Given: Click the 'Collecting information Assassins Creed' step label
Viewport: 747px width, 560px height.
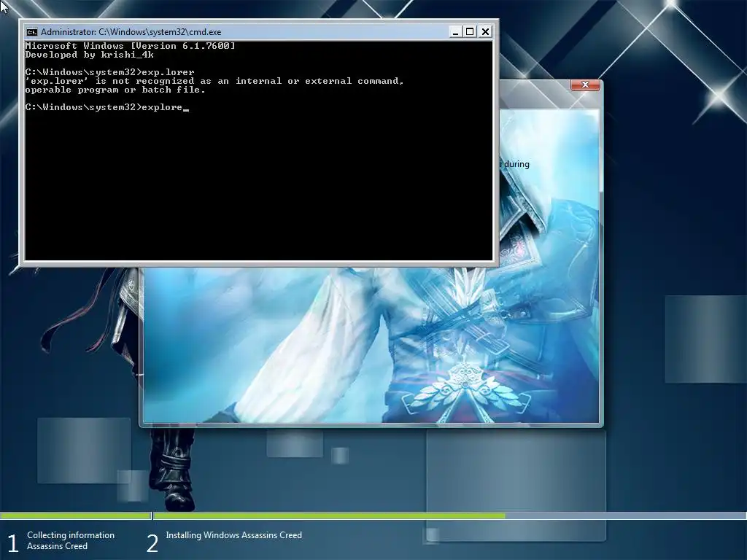Looking at the screenshot, I should pos(71,540).
